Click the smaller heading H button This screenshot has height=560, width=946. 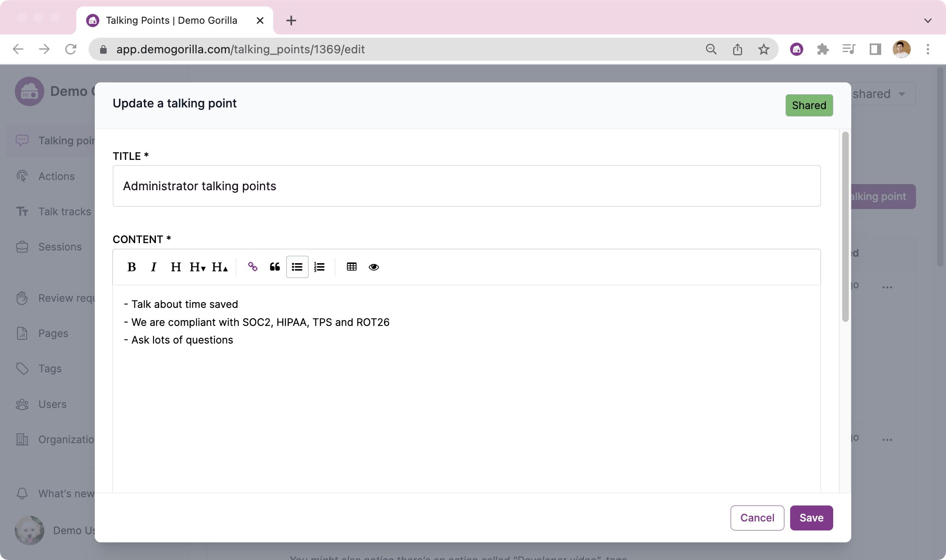coord(197,267)
